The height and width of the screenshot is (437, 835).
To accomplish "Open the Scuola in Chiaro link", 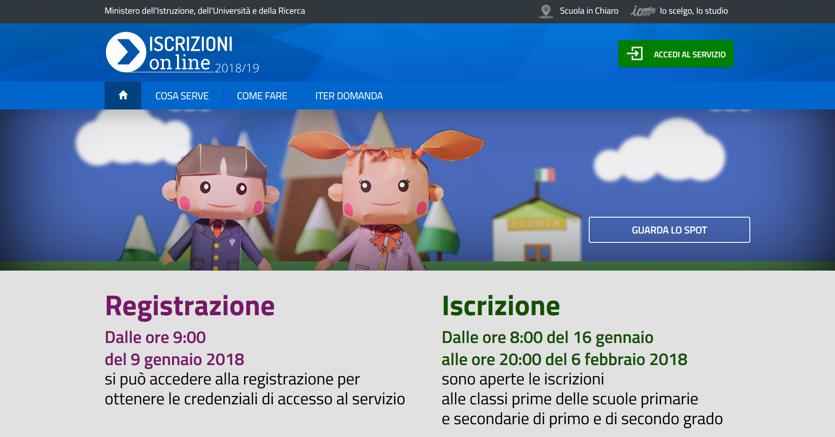I will (x=589, y=11).
